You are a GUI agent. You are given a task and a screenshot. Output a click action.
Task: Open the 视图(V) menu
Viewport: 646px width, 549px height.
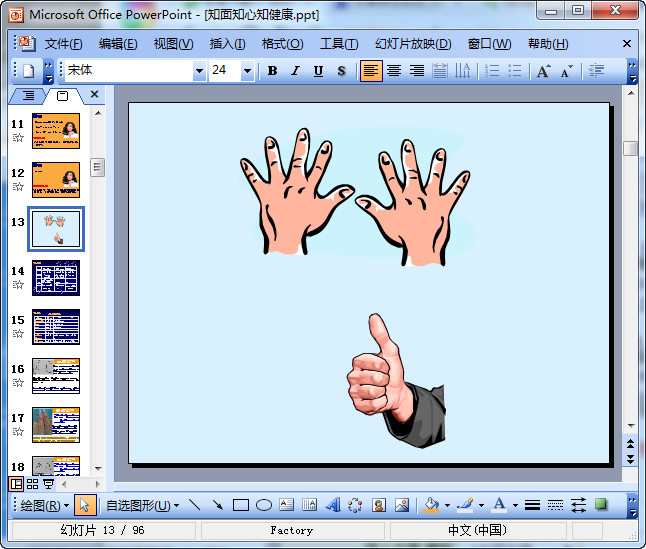point(173,44)
